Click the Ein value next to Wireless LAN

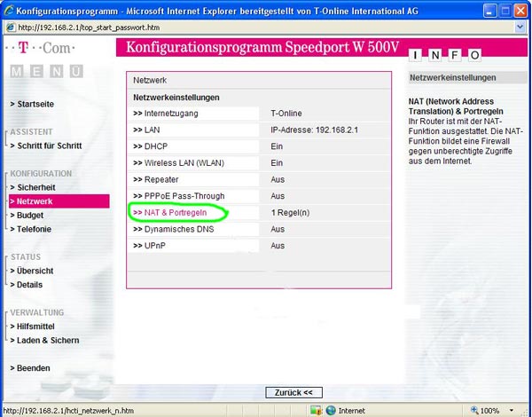pyautogui.click(x=277, y=163)
